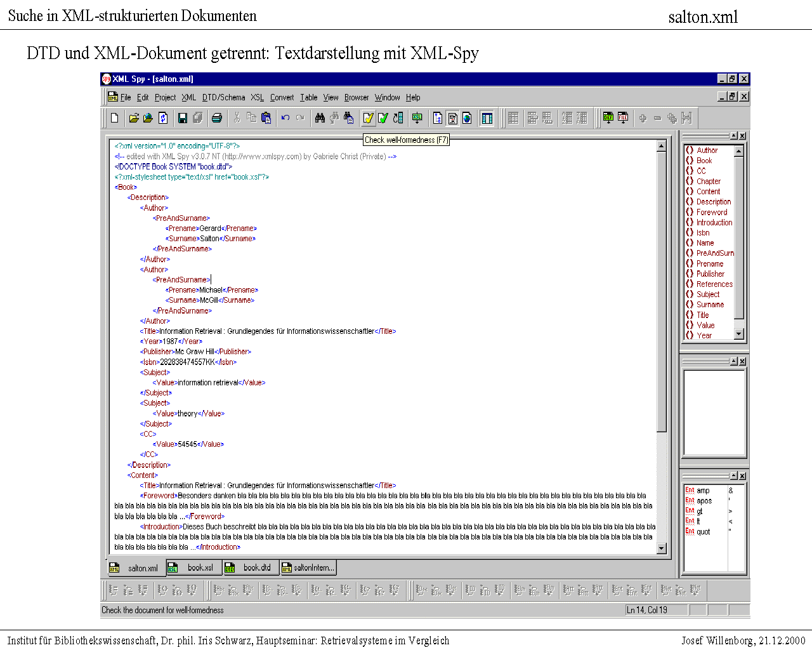The height and width of the screenshot is (650, 812).
Task: Select the amp entity entry
Action: [x=703, y=491]
